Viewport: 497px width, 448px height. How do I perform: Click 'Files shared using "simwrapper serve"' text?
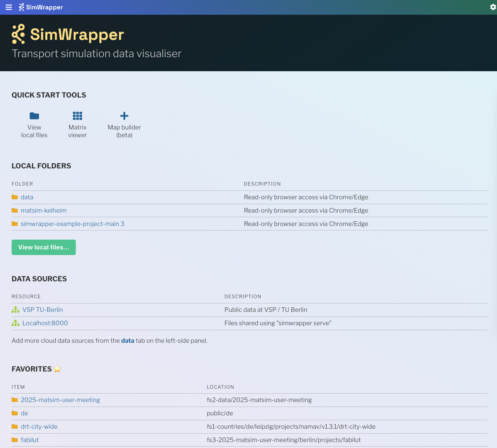(x=278, y=323)
